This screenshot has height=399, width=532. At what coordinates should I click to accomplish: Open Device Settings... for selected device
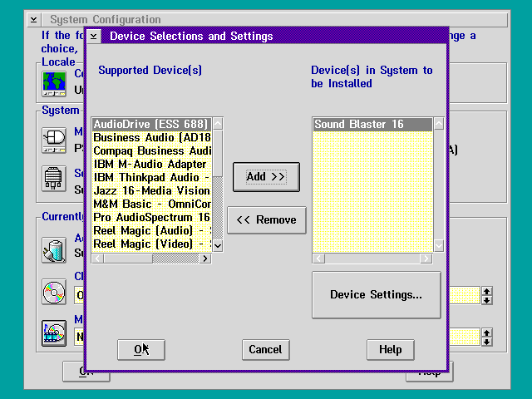377,294
